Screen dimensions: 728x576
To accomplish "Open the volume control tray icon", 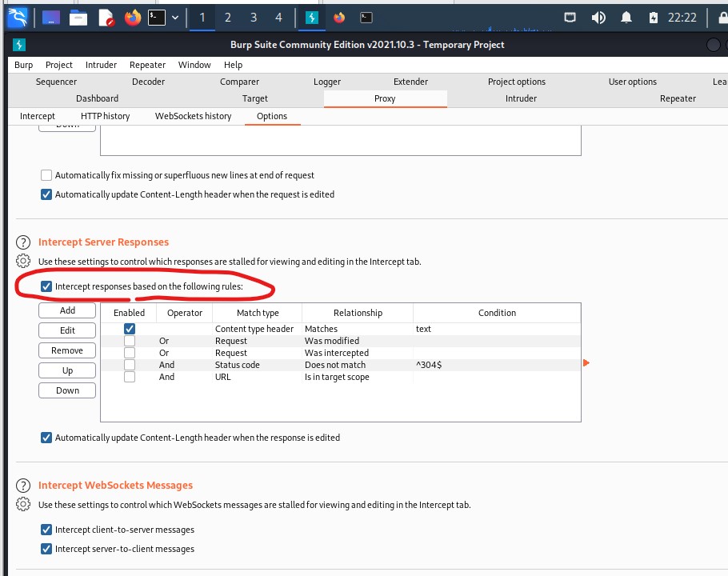I will pos(598,18).
